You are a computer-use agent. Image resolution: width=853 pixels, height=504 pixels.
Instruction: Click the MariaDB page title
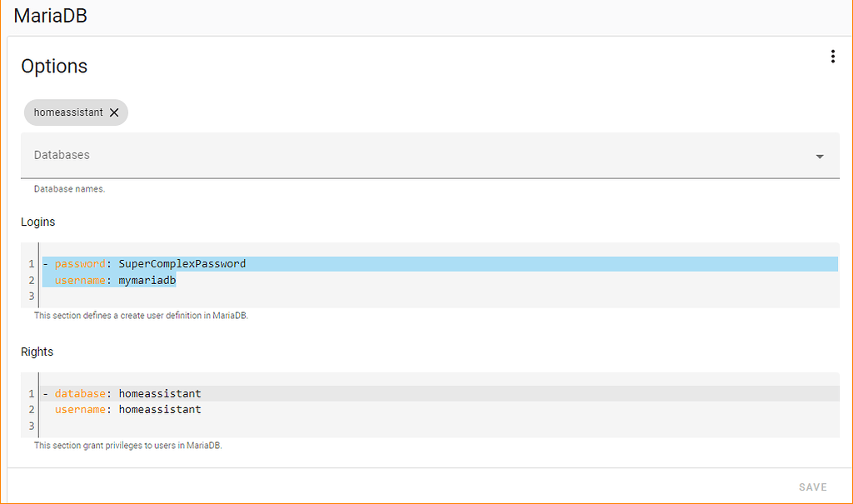coord(50,15)
